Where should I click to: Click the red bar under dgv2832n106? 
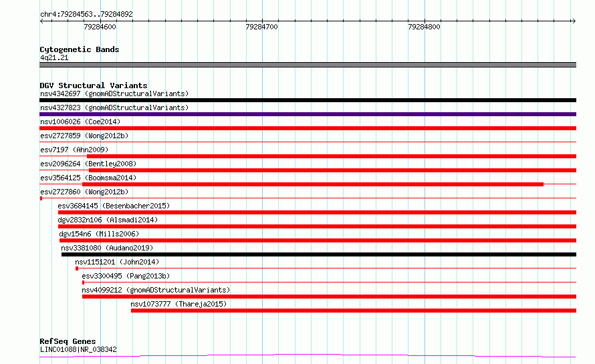317,226
